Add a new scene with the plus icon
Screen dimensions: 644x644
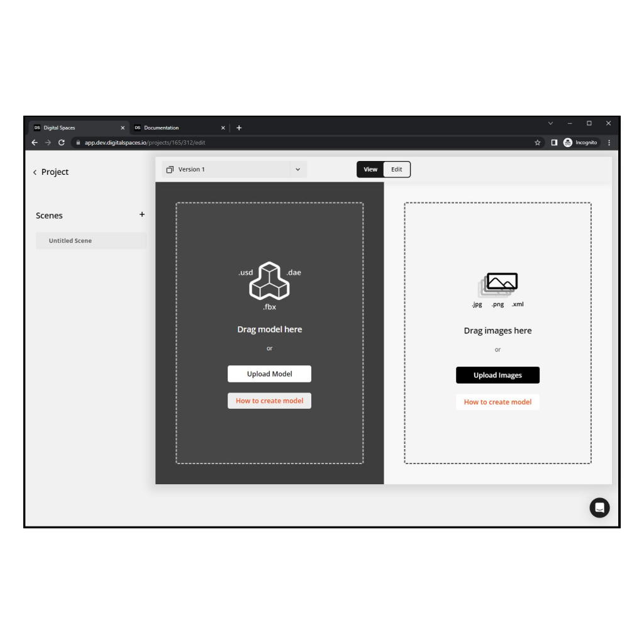coord(142,214)
